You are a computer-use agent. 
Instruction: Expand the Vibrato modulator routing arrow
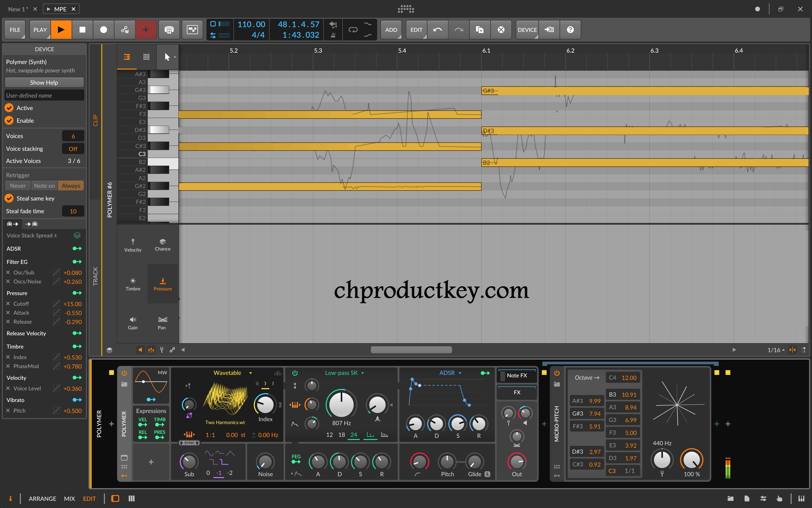coord(77,400)
